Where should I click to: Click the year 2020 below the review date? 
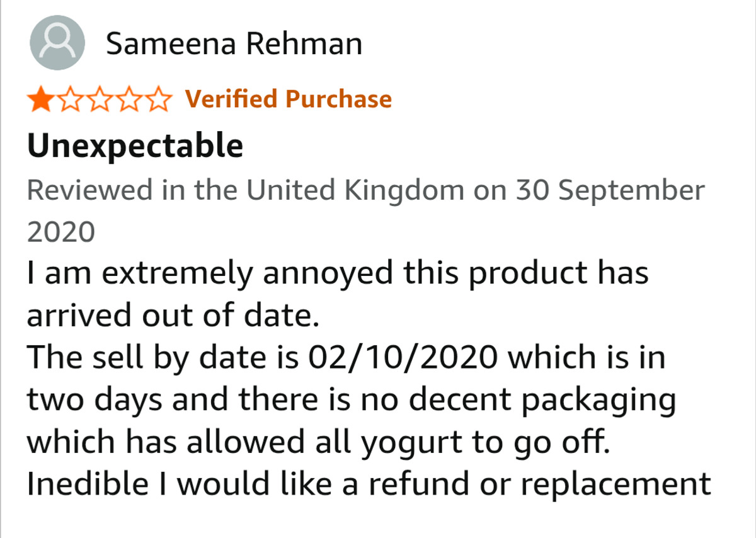[x=60, y=232]
